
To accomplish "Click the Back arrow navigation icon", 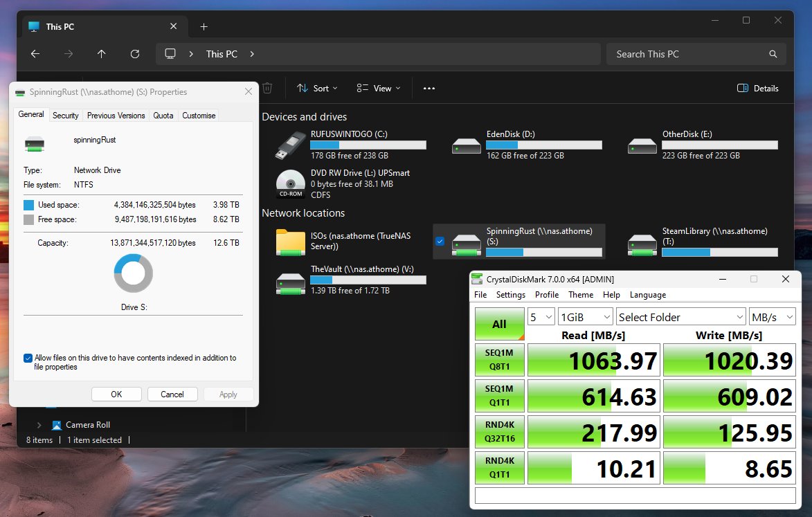I will [x=35, y=54].
